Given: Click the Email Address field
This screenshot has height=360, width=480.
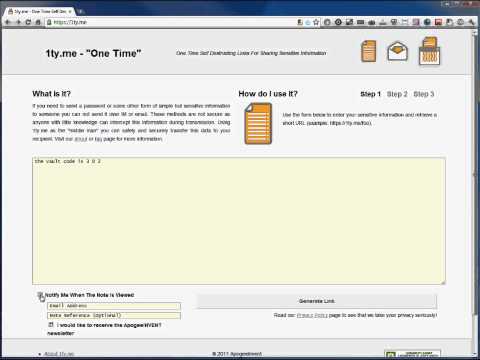Looking at the screenshot, I should click(114, 306).
